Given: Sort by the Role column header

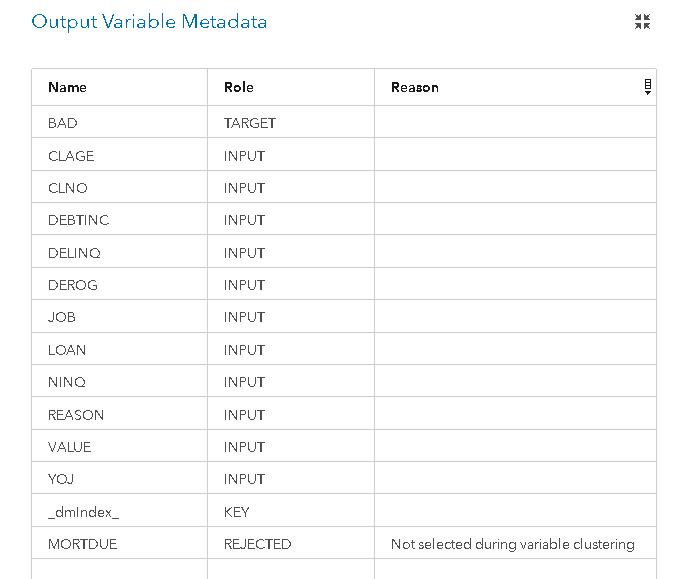Looking at the screenshot, I should [x=239, y=87].
